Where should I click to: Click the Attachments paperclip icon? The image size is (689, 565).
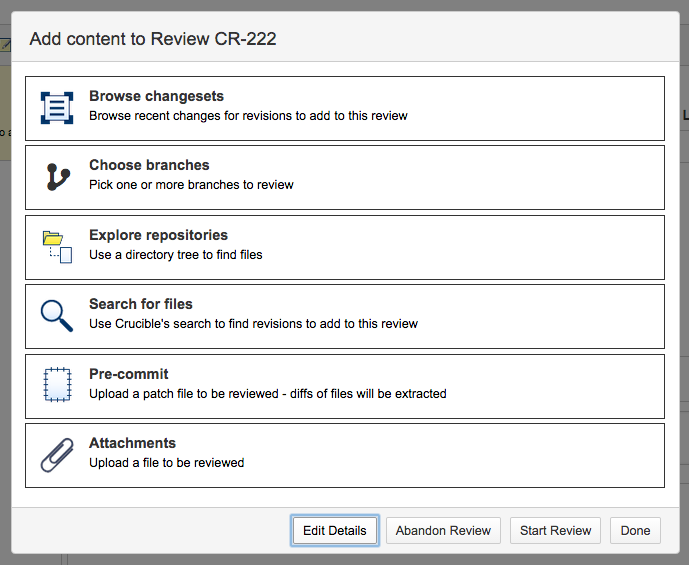coord(57,454)
